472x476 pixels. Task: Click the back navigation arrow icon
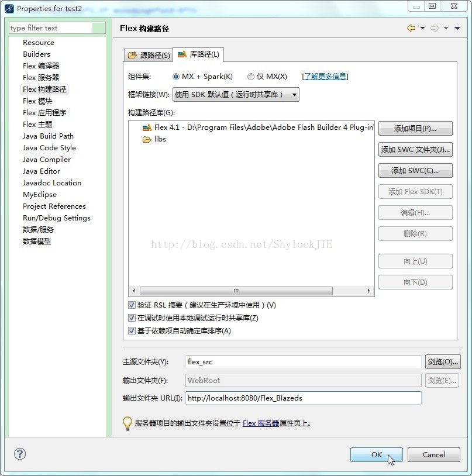click(x=411, y=28)
